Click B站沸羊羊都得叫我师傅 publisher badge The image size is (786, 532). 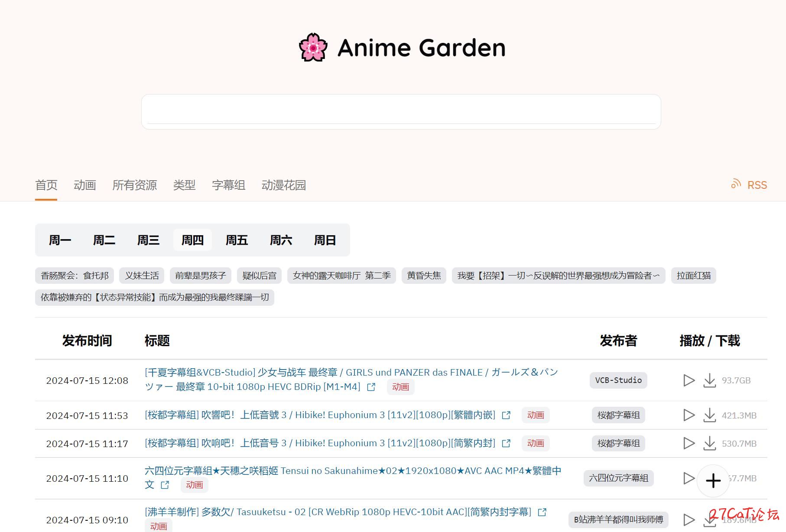point(618,519)
